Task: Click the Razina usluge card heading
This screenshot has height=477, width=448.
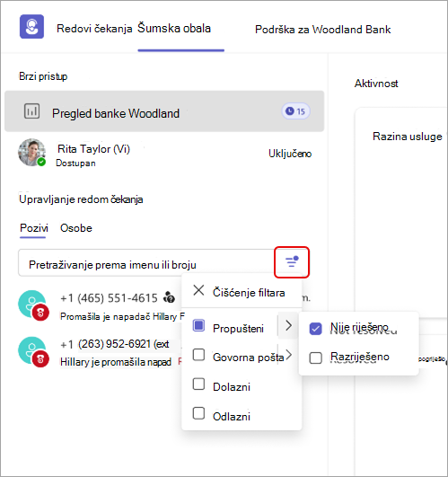Action: click(x=408, y=136)
